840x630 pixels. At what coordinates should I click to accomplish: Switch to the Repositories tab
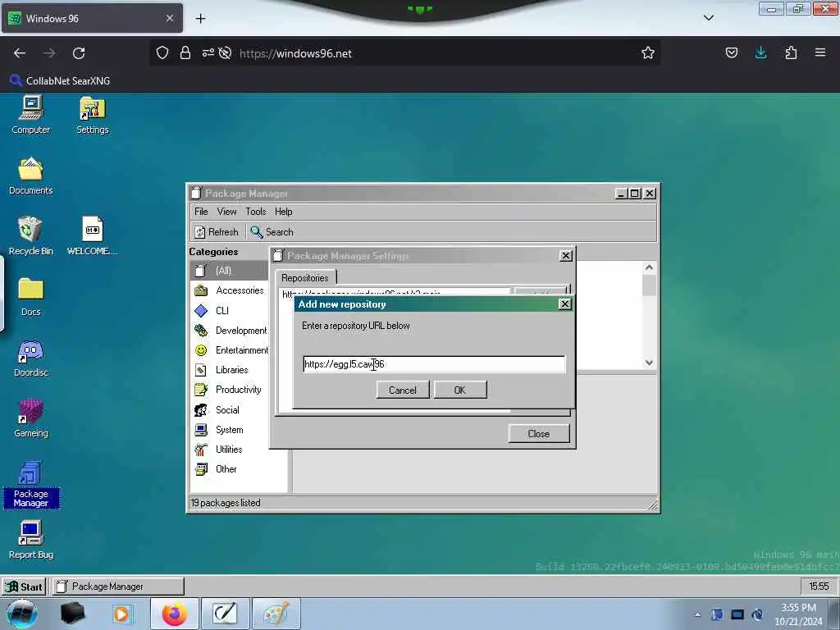pyautogui.click(x=305, y=278)
